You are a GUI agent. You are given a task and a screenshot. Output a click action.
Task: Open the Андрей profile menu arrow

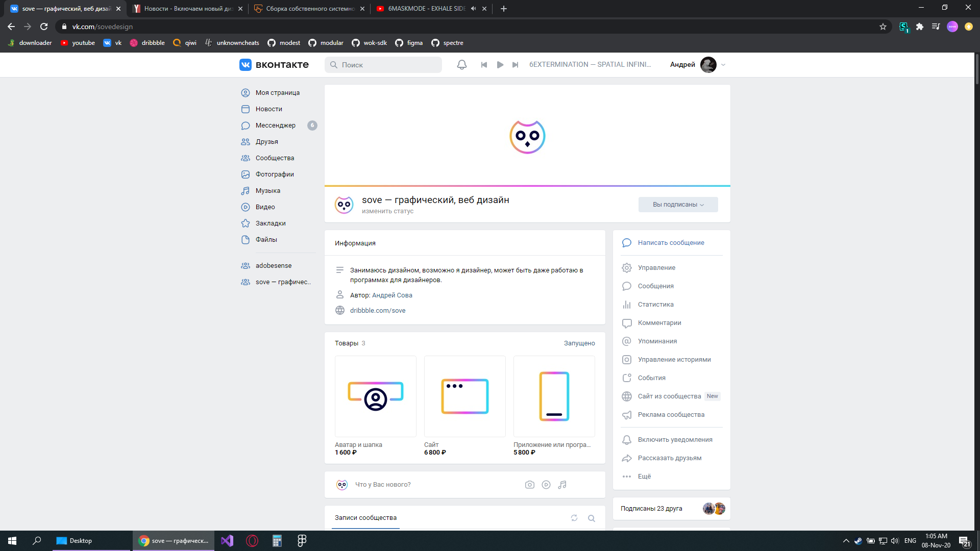click(723, 65)
